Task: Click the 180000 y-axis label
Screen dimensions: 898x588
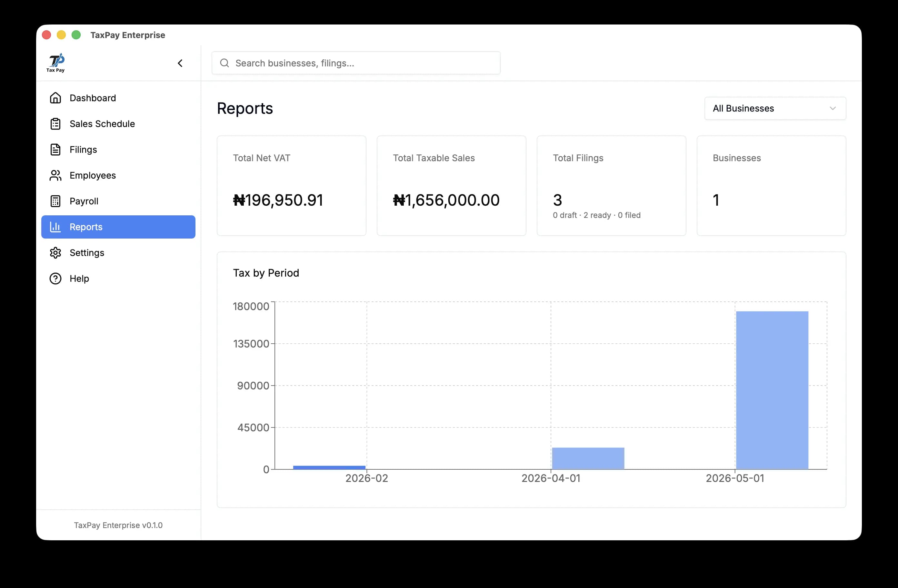Action: [x=251, y=306]
